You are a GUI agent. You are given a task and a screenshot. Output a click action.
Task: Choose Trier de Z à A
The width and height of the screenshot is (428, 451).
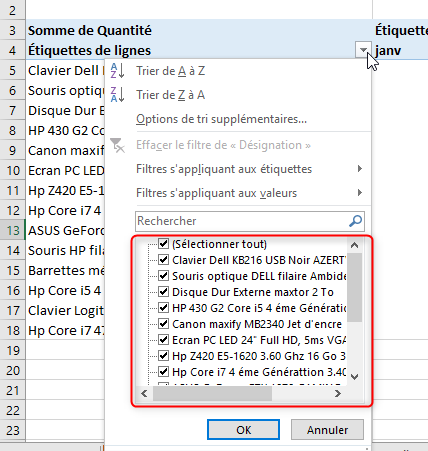click(170, 95)
